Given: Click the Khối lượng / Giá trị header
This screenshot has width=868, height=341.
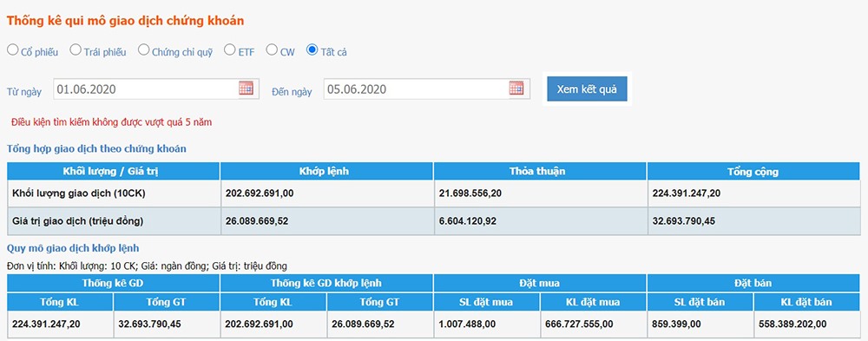Looking at the screenshot, I should pyautogui.click(x=113, y=172).
